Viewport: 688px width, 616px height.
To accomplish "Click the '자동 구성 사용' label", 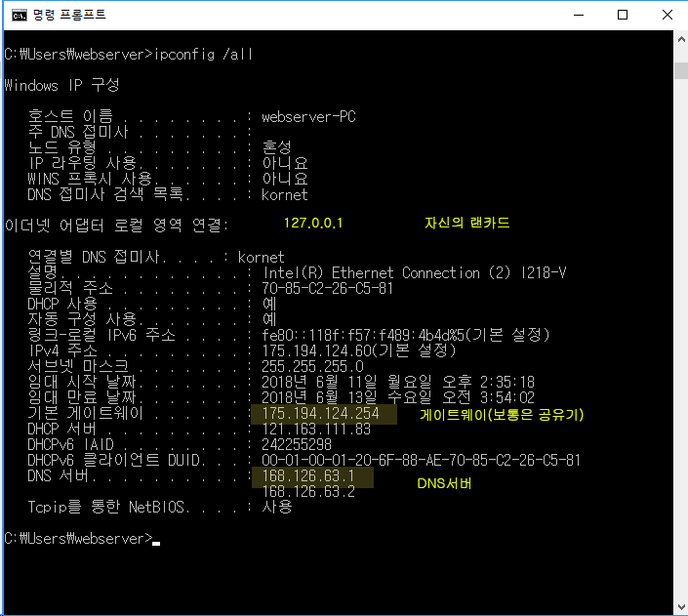I will pos(82,319).
